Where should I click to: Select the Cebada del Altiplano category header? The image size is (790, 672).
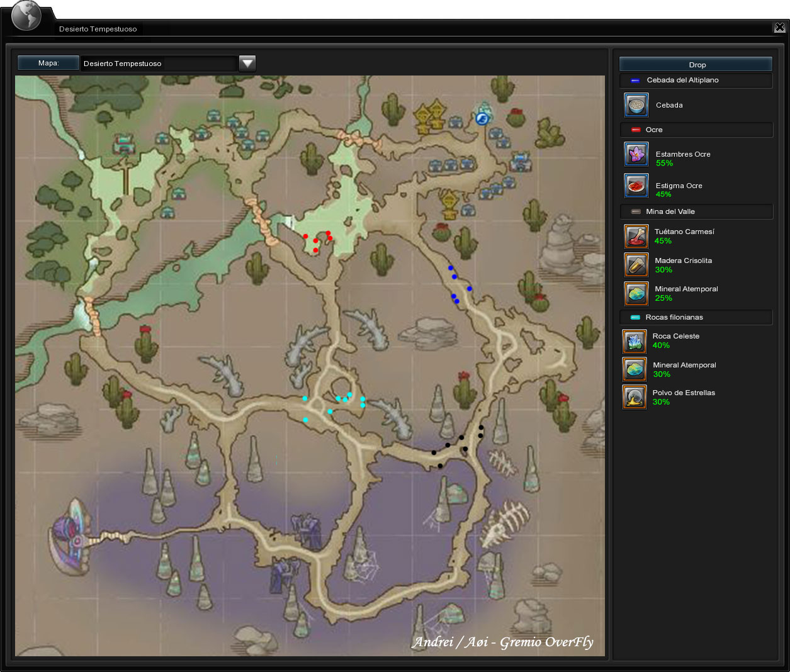(696, 81)
